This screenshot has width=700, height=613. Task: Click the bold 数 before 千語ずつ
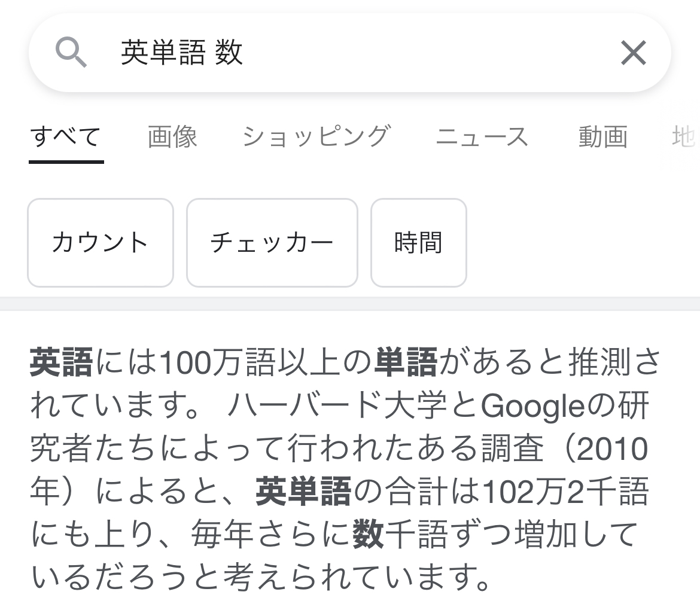point(368,535)
